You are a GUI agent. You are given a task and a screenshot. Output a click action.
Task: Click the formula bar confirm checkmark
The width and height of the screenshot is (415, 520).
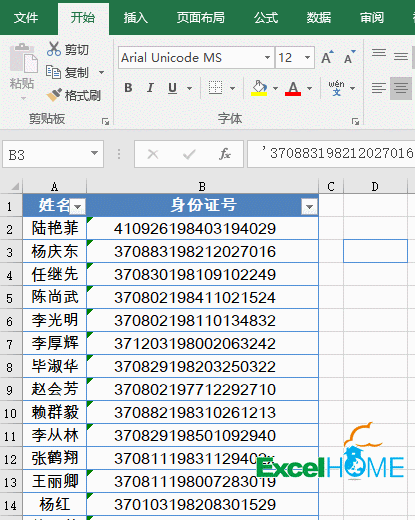tap(189, 154)
